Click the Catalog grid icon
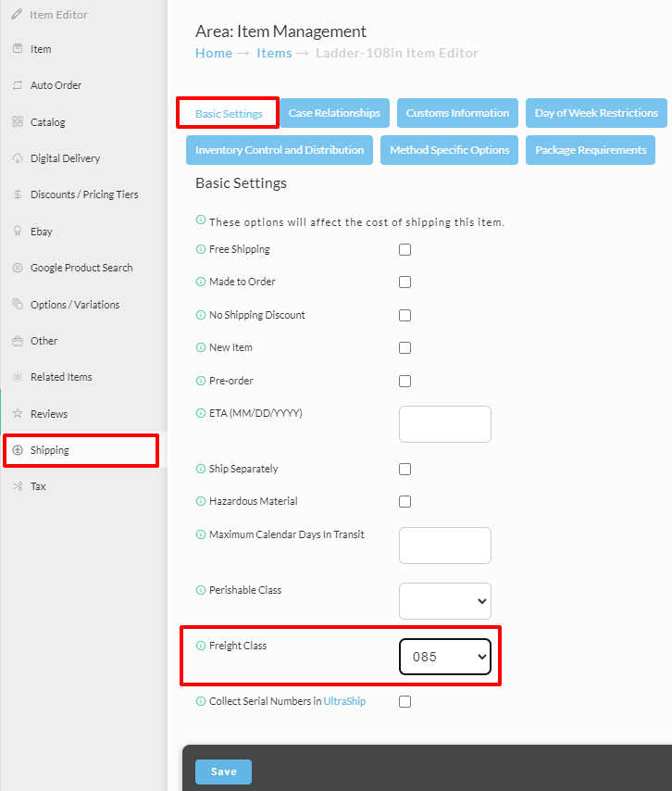The image size is (672, 791). click(18, 121)
